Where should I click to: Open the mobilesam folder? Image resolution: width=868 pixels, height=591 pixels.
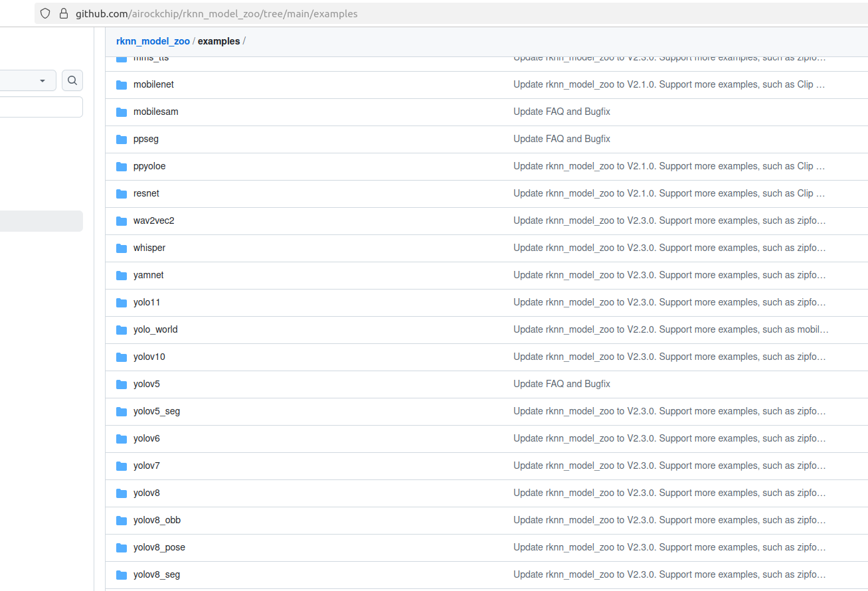pos(155,112)
